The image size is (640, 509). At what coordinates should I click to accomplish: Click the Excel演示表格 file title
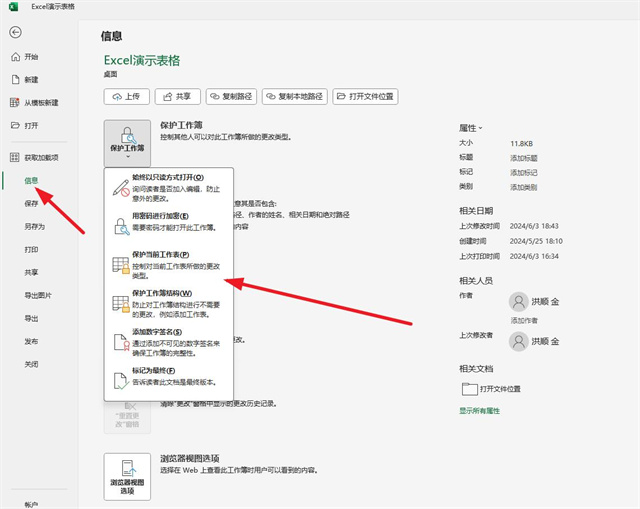tap(142, 60)
